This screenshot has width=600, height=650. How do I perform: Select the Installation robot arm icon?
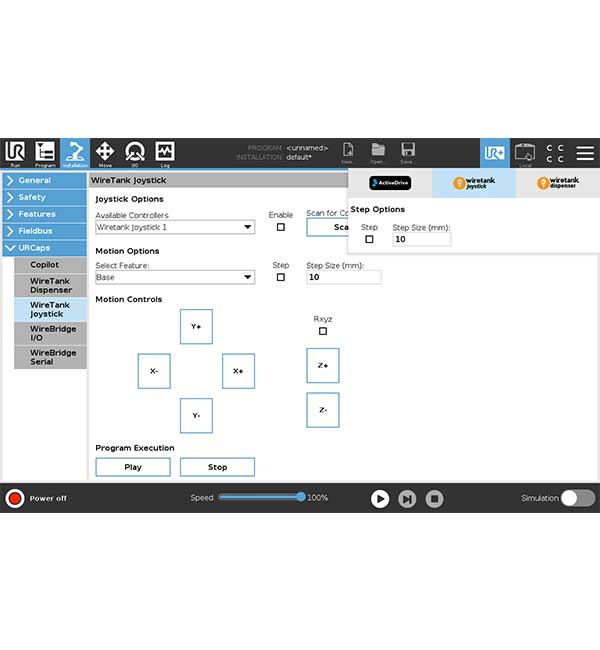(x=75, y=153)
